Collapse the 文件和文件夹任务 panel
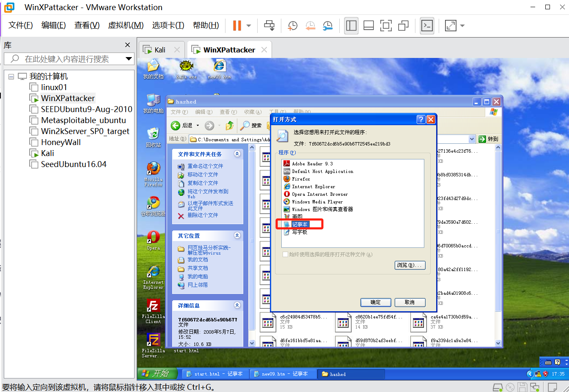 click(x=237, y=154)
